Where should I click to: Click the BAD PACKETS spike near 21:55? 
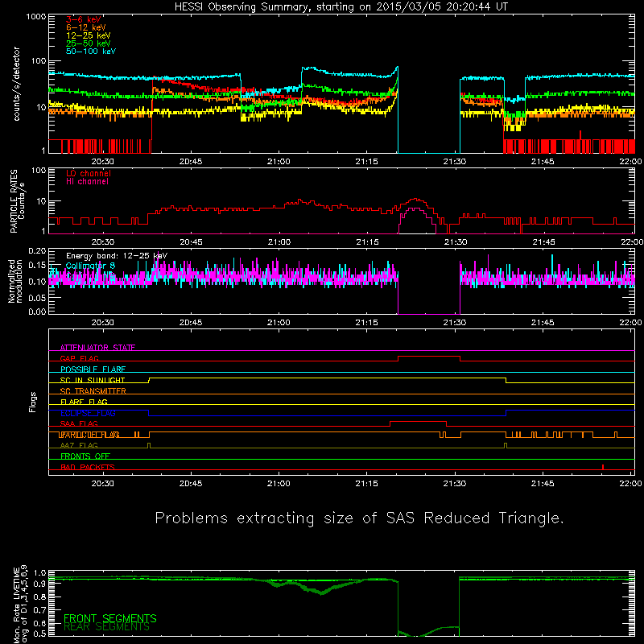(602, 467)
